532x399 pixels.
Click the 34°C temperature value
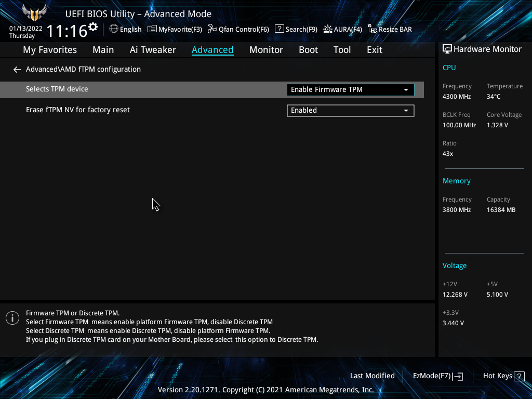click(494, 97)
